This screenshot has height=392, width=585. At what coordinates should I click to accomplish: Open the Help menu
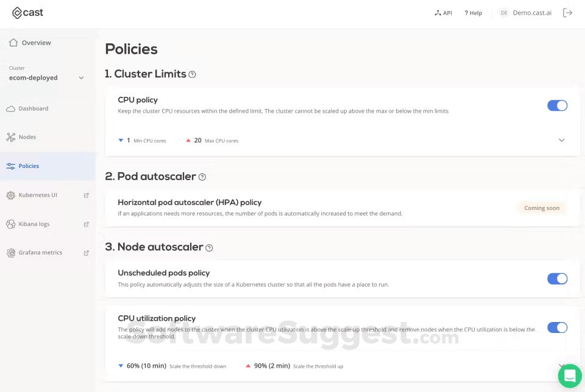click(x=473, y=12)
